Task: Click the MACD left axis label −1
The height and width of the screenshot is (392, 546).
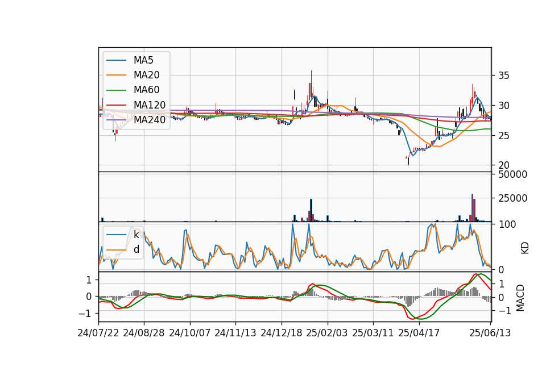Action: click(x=85, y=314)
